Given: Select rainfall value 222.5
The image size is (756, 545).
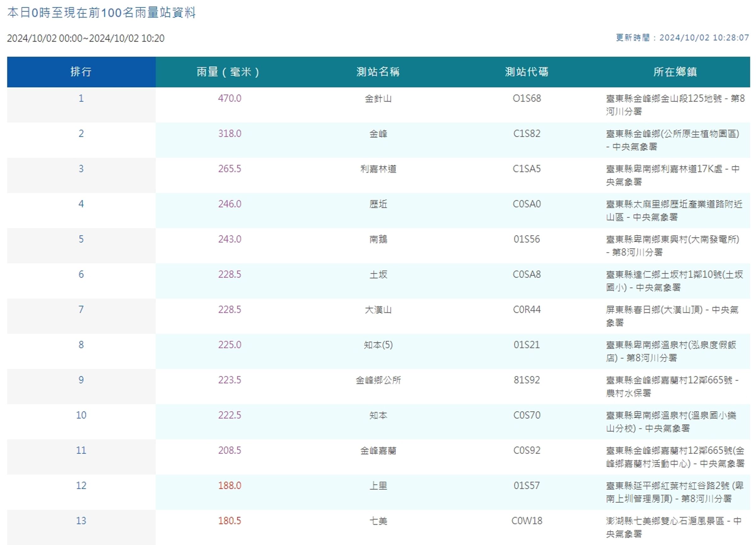Looking at the screenshot, I should click(229, 415).
